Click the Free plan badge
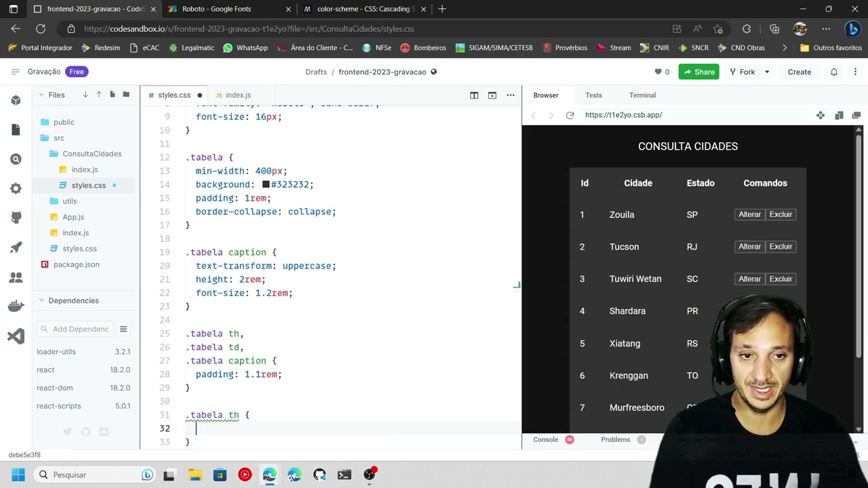Viewport: 868px width, 488px height. (77, 72)
